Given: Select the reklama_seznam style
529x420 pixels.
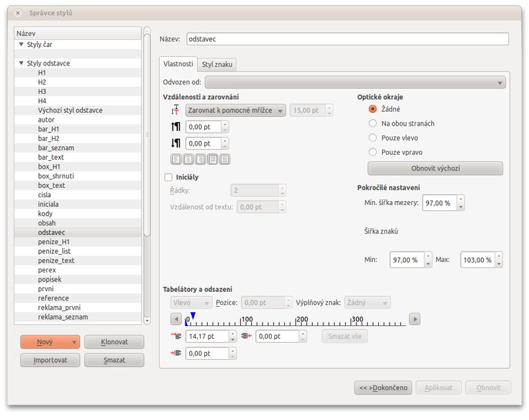Looking at the screenshot, I should coord(63,317).
